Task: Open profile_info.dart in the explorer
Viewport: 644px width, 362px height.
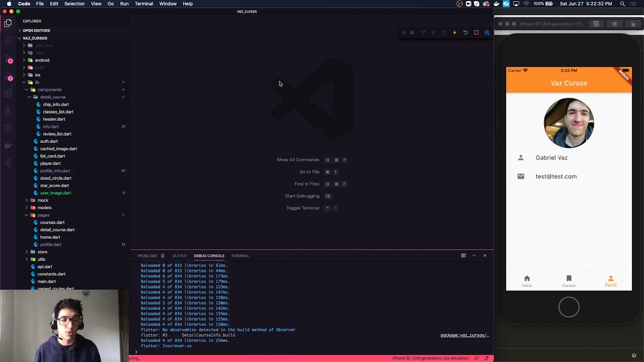Action: tap(55, 171)
